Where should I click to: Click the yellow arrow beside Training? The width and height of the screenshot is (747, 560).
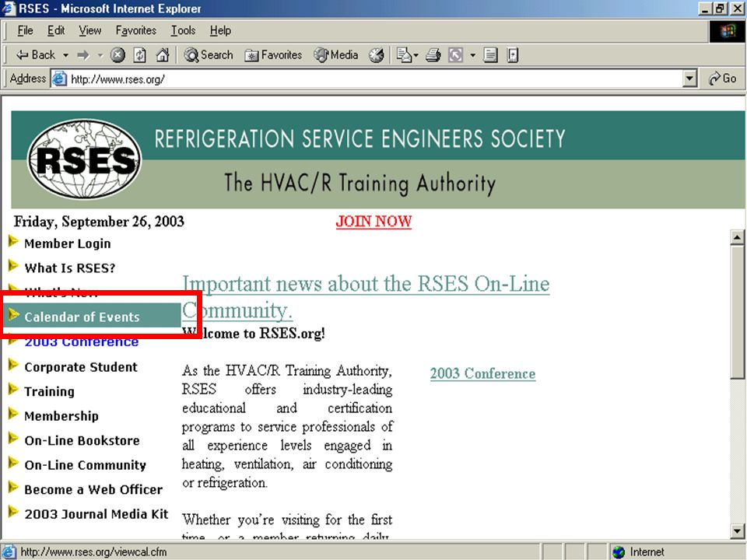[13, 390]
